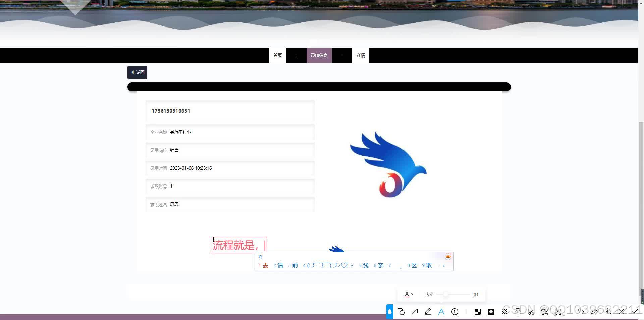Select the arrow annotation tool
644x320 pixels.
415,312
